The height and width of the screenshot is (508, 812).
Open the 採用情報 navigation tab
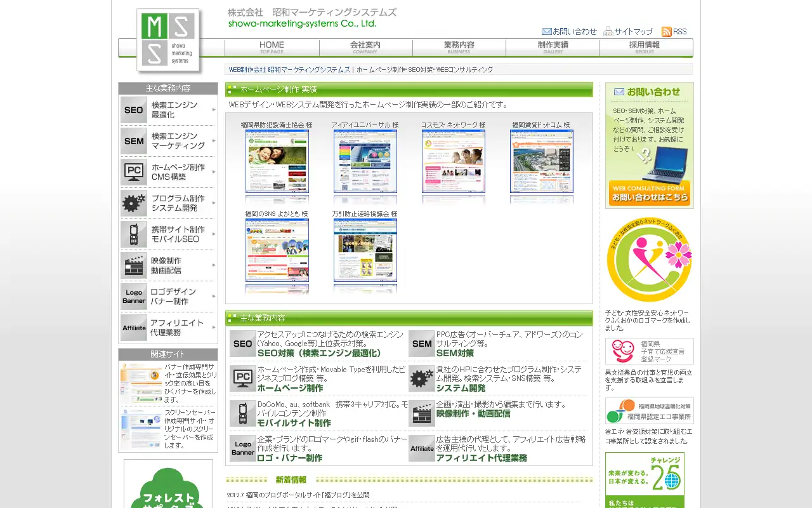tap(645, 48)
